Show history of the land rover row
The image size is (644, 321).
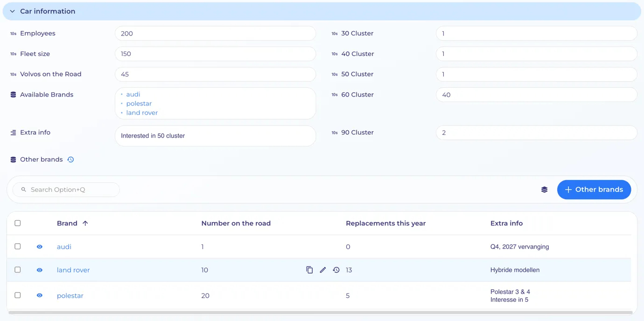click(336, 270)
